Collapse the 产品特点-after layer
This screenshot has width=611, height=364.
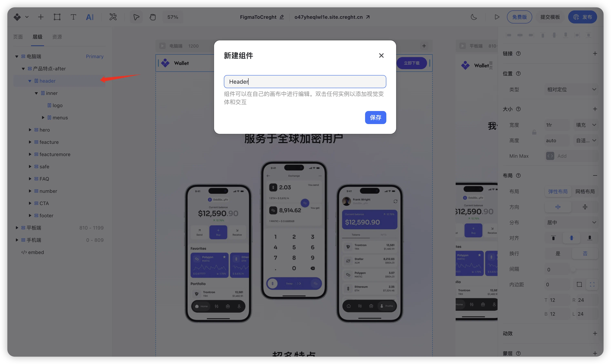click(x=23, y=69)
